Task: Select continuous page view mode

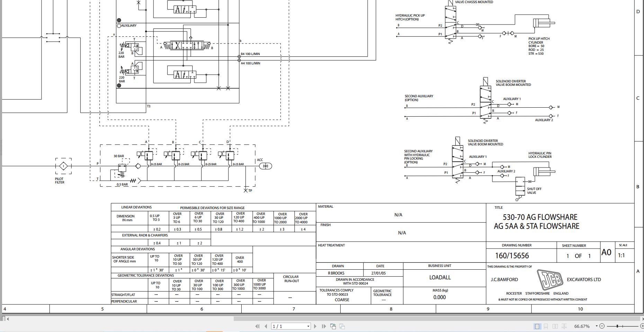Action: point(546,326)
